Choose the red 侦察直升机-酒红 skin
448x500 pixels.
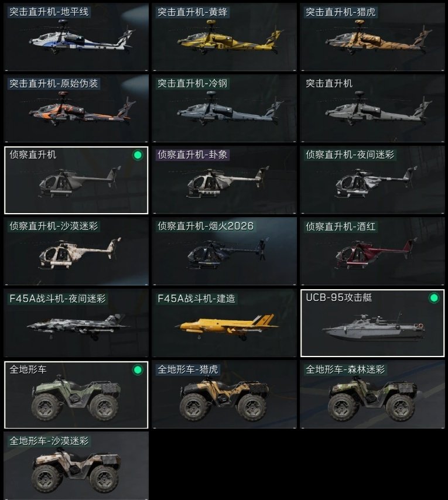tap(372, 252)
